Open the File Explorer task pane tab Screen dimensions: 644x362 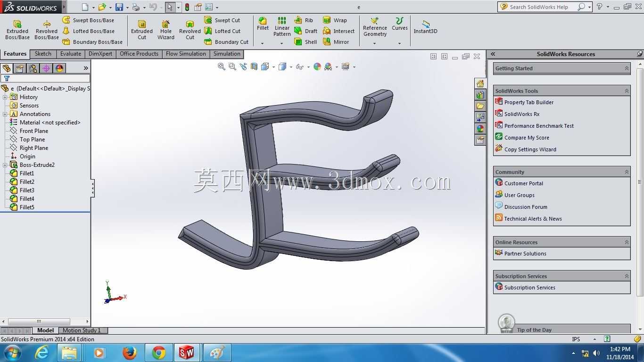pos(480,106)
